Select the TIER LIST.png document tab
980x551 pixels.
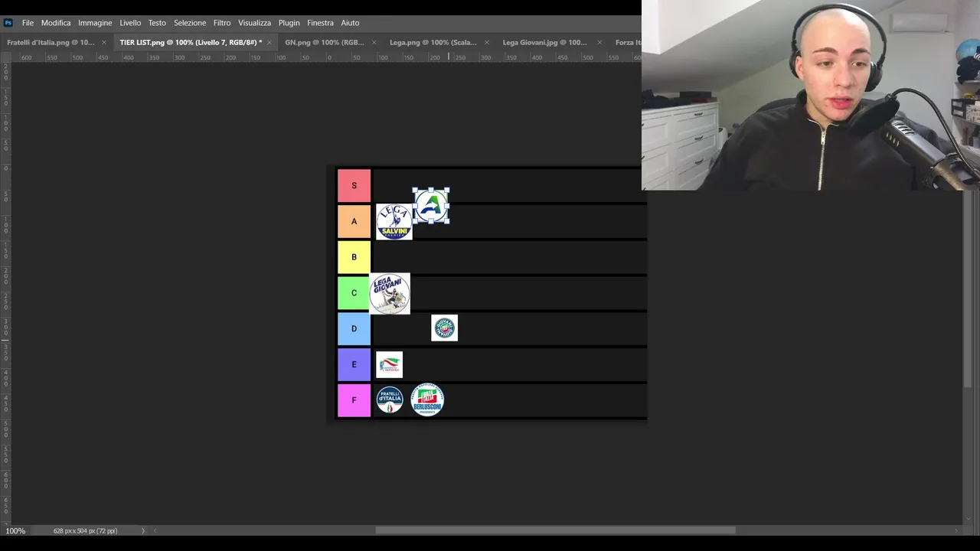(191, 42)
